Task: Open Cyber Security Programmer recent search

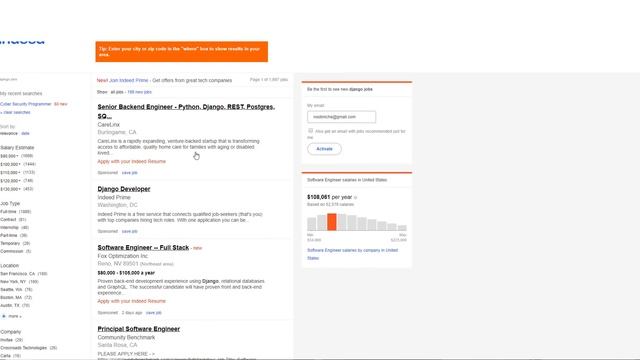Action: [x=26, y=104]
